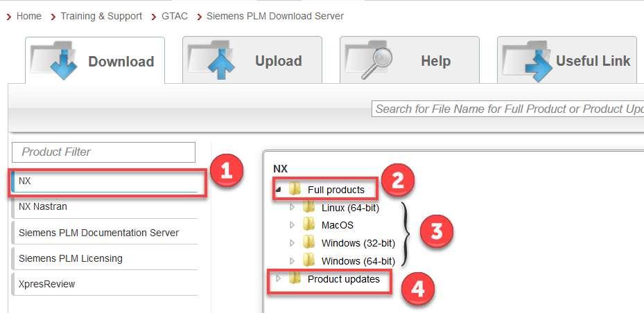Viewport: 644px width, 313px height.
Task: Select Product updates tree label
Action: click(x=344, y=279)
